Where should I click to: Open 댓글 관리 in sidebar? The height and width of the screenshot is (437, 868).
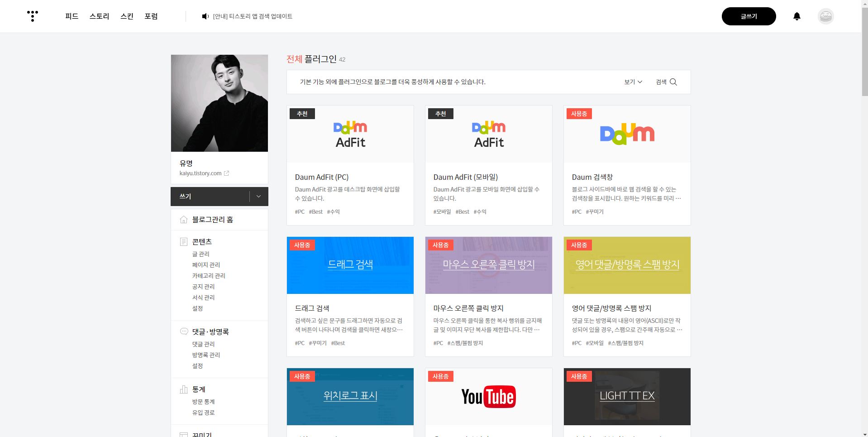tap(203, 344)
